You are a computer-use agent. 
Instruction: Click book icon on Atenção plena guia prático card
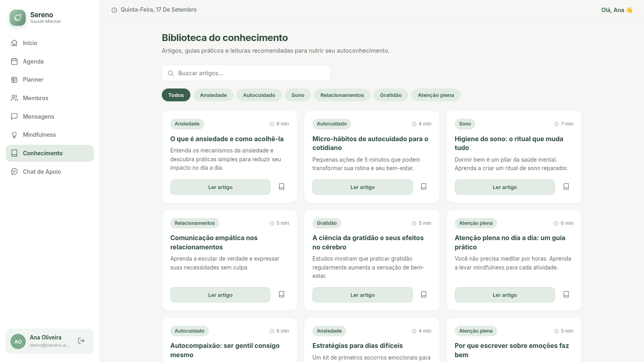click(x=566, y=294)
